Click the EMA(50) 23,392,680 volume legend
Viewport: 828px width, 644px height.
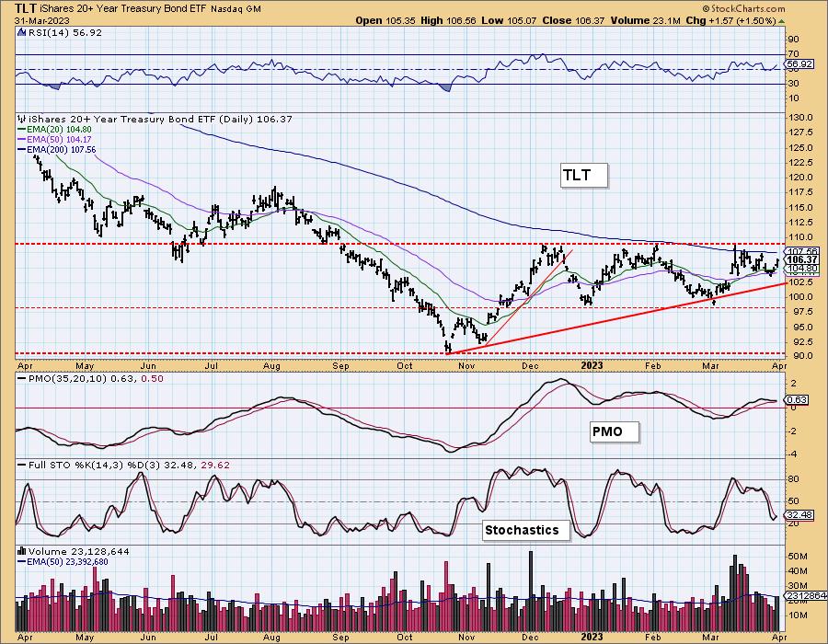tap(67, 561)
